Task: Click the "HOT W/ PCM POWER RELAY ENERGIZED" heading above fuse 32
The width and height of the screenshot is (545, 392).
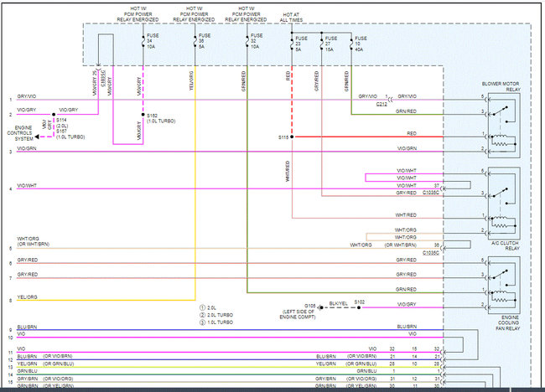Action: pos(246,14)
